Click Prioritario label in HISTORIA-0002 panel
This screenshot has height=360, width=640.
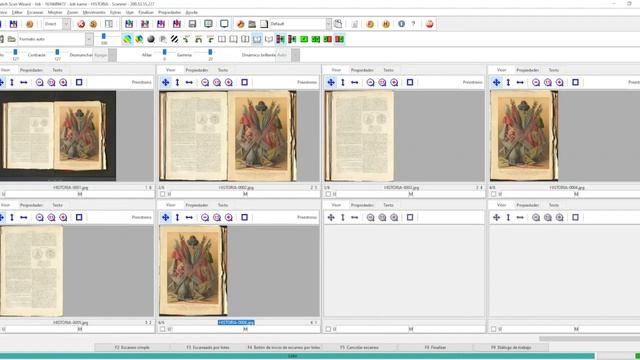click(x=307, y=82)
